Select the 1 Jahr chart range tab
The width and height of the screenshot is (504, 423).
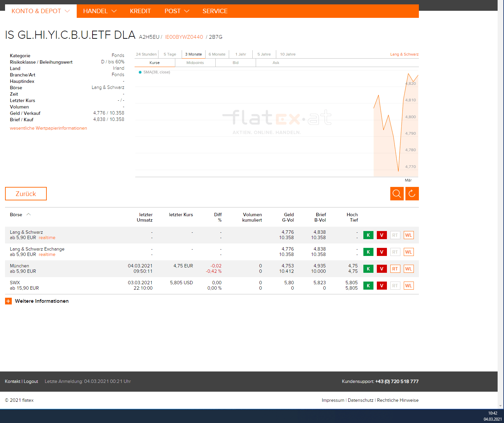pyautogui.click(x=241, y=54)
